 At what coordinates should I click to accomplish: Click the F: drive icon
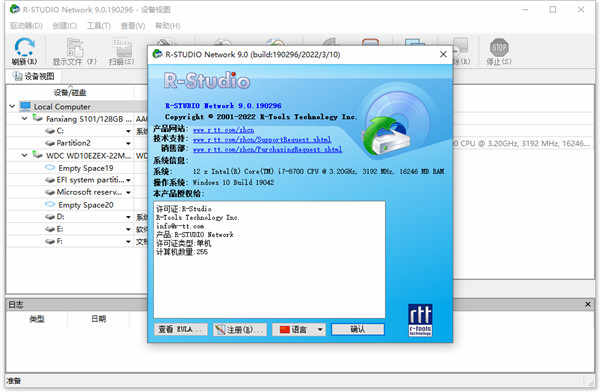50,241
